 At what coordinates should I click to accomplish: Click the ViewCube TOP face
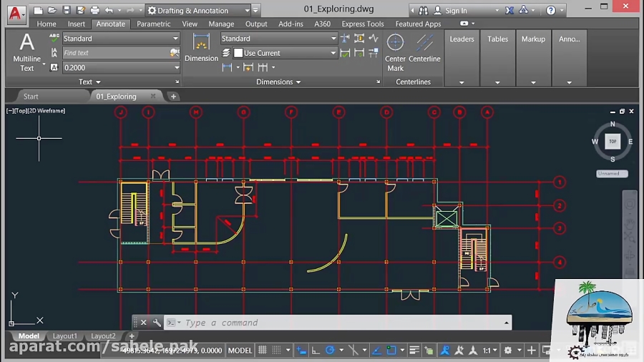[613, 142]
